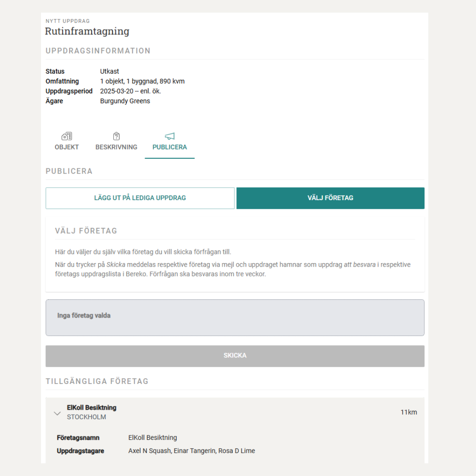Open the Objekt tab label

[67, 147]
